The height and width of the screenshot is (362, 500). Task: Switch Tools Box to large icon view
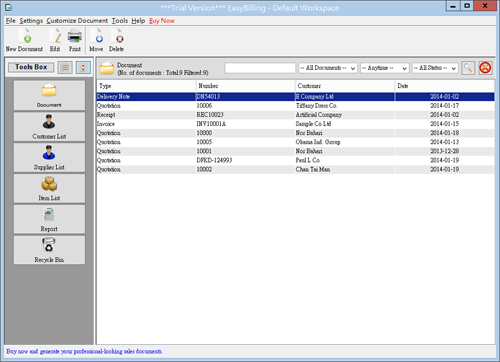pos(83,68)
